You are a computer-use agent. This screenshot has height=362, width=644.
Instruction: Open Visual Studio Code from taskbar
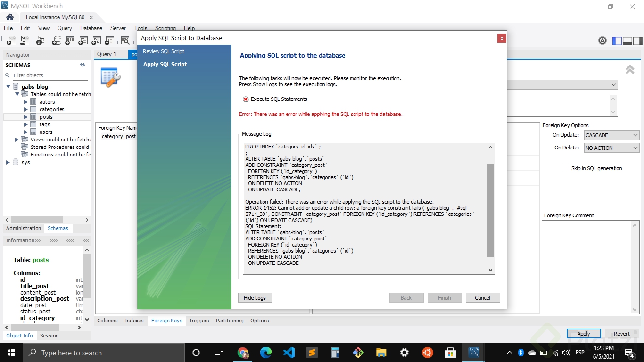click(x=289, y=353)
